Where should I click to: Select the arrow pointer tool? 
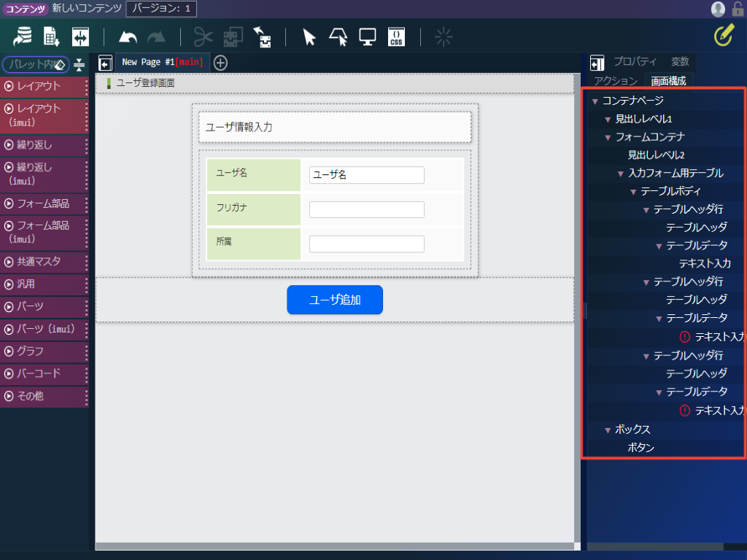point(309,36)
